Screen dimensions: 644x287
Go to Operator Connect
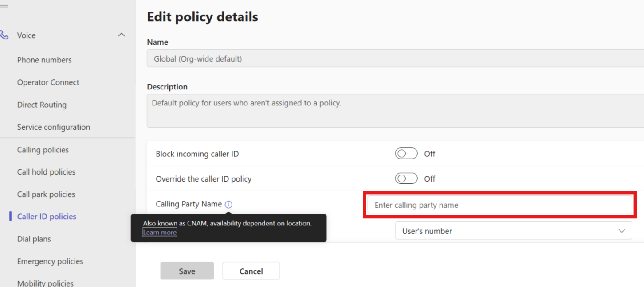(48, 82)
